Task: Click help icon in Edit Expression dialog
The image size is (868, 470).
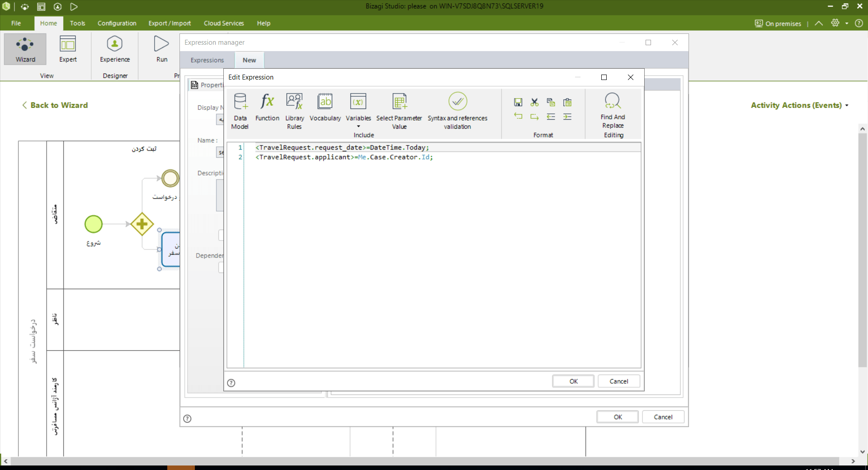Action: 231,383
